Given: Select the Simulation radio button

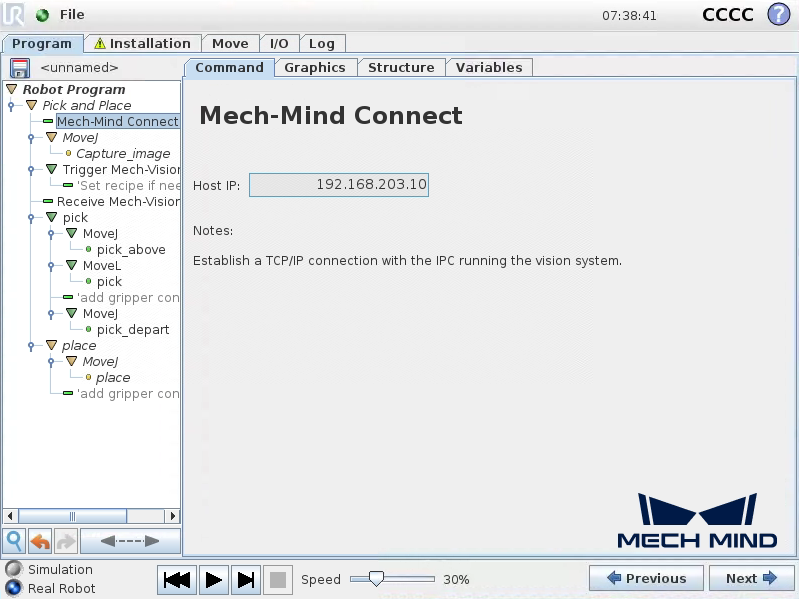Looking at the screenshot, I should (13, 569).
